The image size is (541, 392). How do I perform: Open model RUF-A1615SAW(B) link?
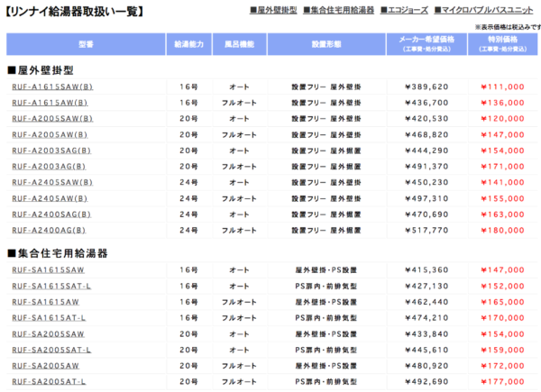pos(52,87)
